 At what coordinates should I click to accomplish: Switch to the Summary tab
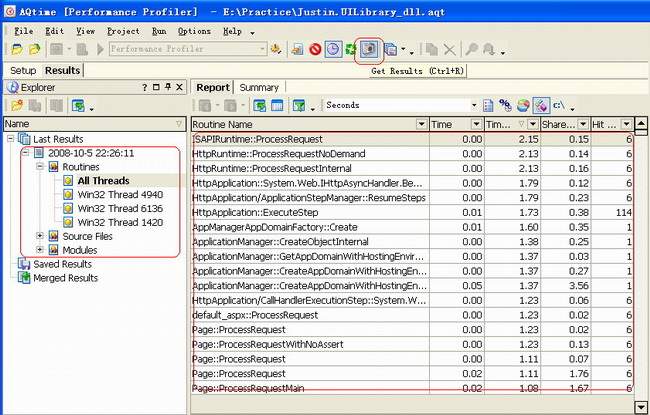point(259,87)
